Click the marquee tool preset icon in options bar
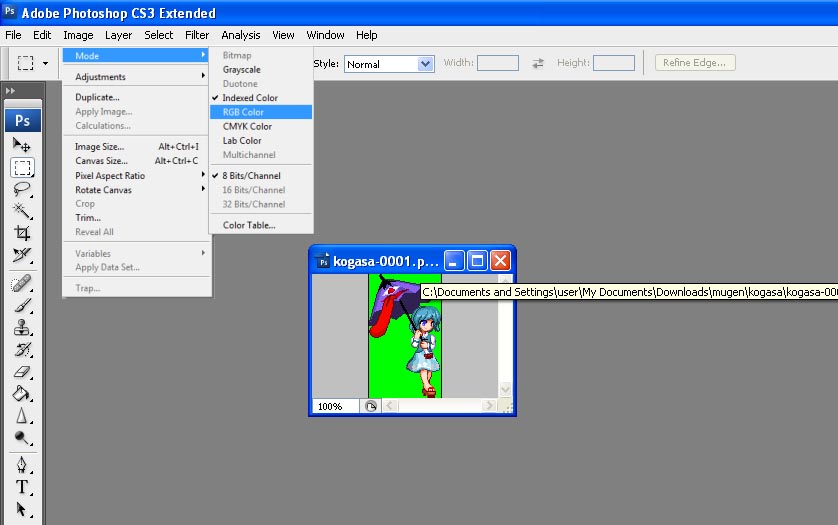This screenshot has height=525, width=838. coord(25,63)
